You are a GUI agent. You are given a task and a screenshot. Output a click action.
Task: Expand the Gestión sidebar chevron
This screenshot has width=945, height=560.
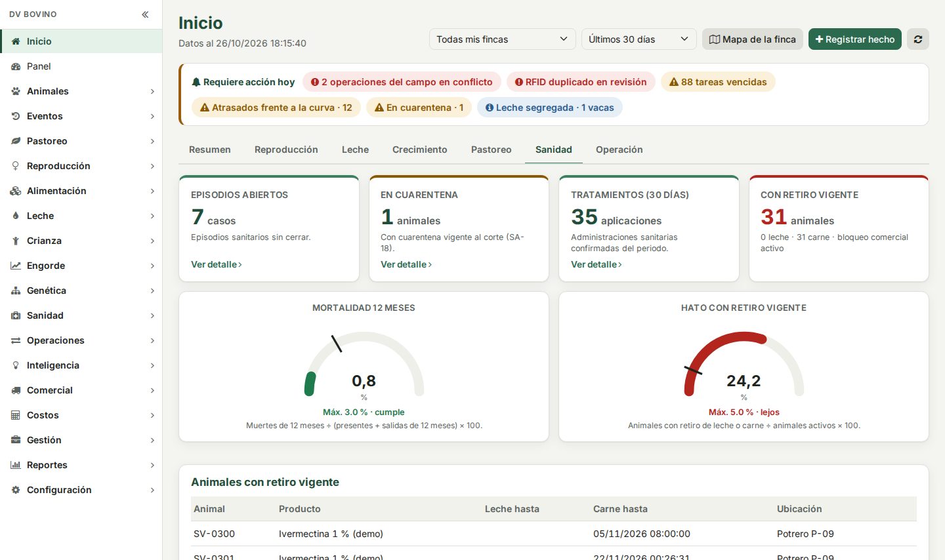pyautogui.click(x=152, y=441)
